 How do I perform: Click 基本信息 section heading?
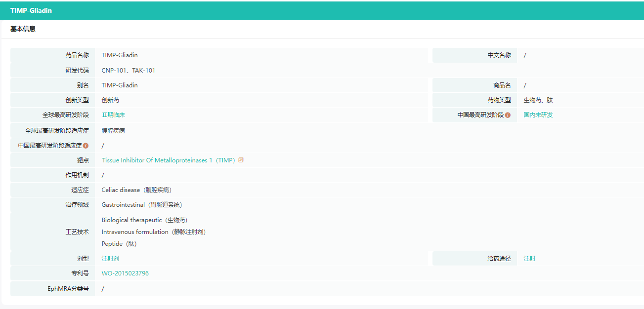click(x=23, y=29)
